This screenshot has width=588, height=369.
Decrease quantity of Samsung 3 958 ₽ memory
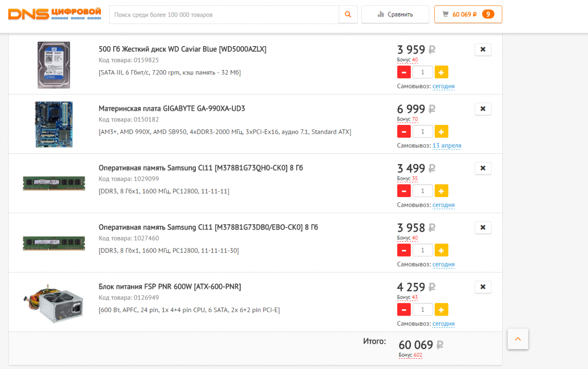pyautogui.click(x=404, y=250)
